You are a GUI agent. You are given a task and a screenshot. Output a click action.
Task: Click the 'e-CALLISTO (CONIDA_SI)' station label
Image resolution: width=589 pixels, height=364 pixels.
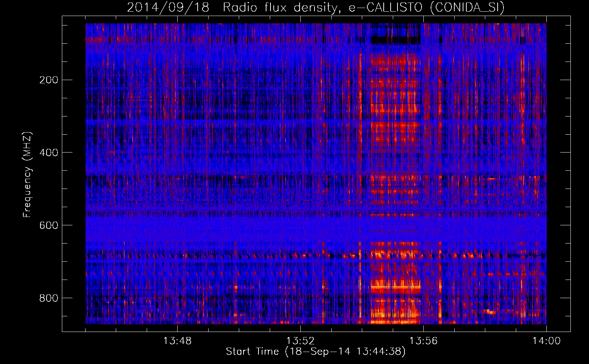tap(426, 8)
